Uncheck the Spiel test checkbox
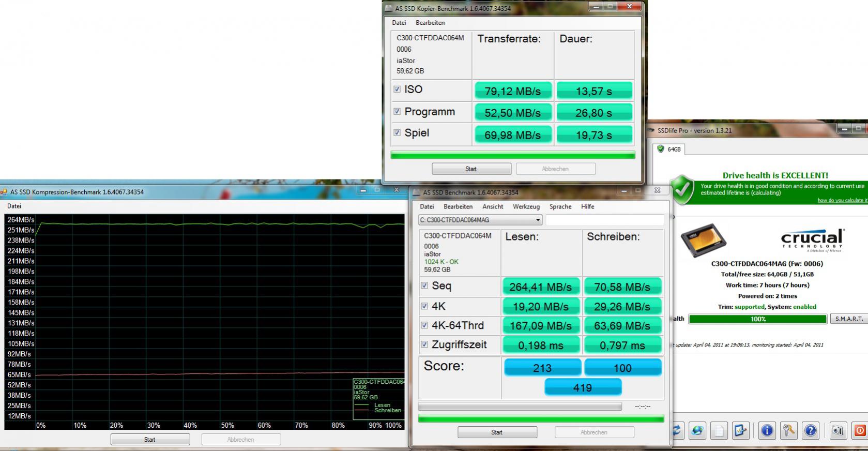The image size is (868, 451). click(x=397, y=132)
